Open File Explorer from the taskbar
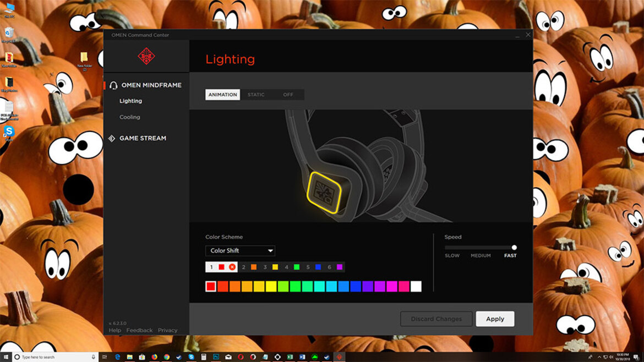Image resolution: width=644 pixels, height=362 pixels. pyautogui.click(x=130, y=357)
